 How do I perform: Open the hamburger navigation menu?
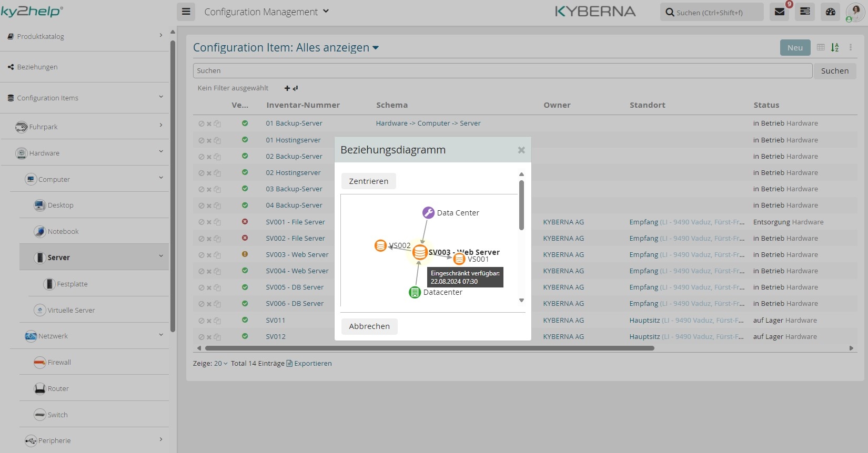coord(186,12)
